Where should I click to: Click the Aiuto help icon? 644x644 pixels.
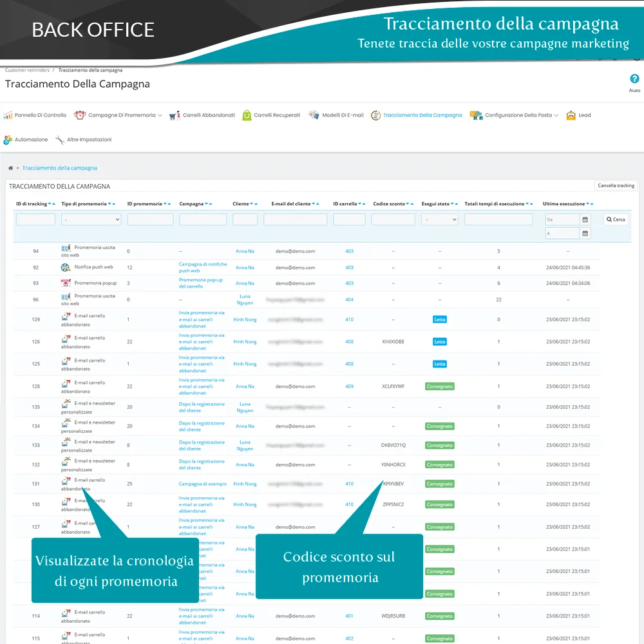(634, 79)
